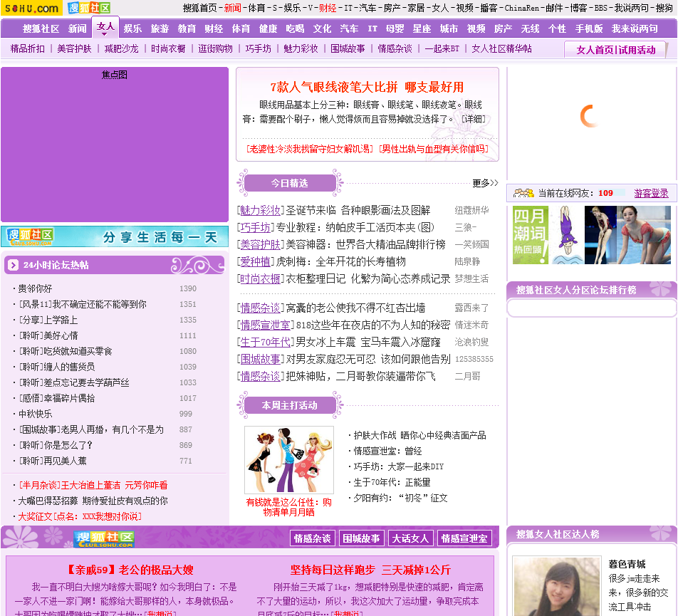Click the author name 纽蔻妍华

click(x=471, y=211)
